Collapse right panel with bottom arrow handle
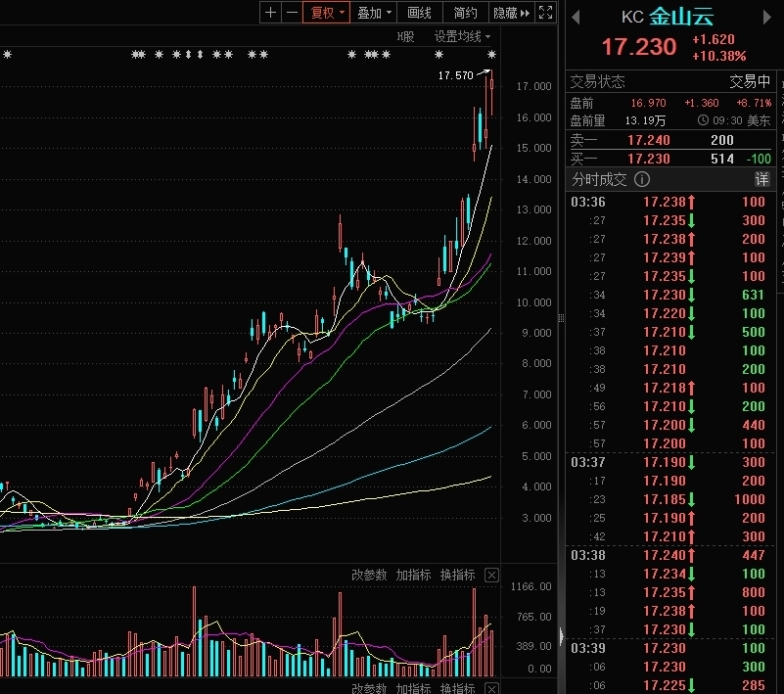 (561, 637)
